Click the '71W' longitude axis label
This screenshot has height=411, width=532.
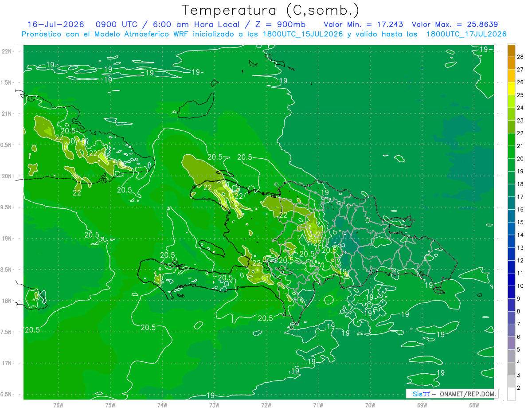tap(317, 405)
